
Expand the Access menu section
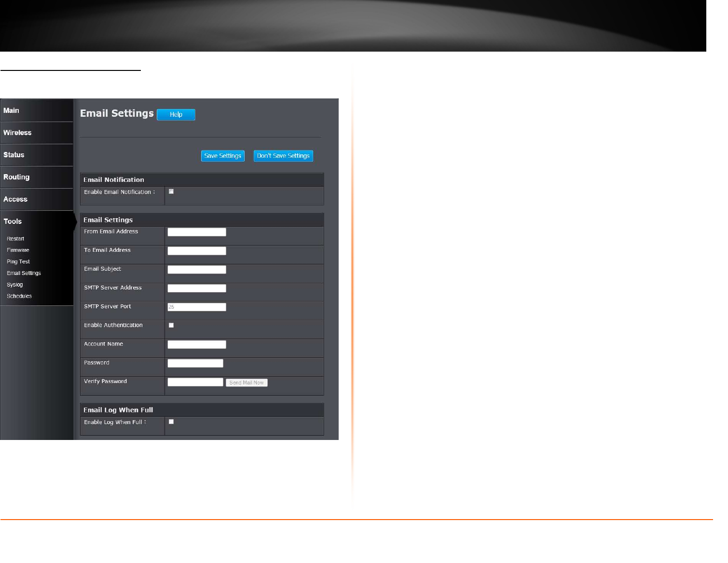pos(37,199)
